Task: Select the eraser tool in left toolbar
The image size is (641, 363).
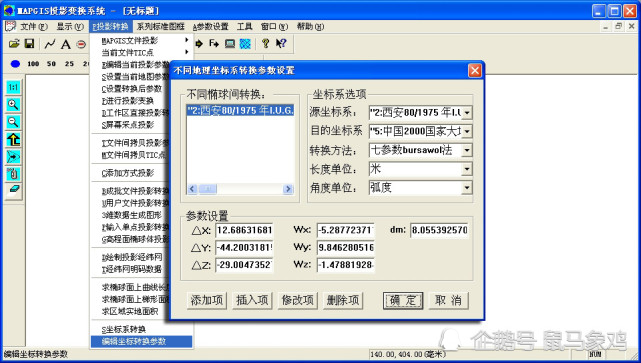Action: (x=13, y=189)
